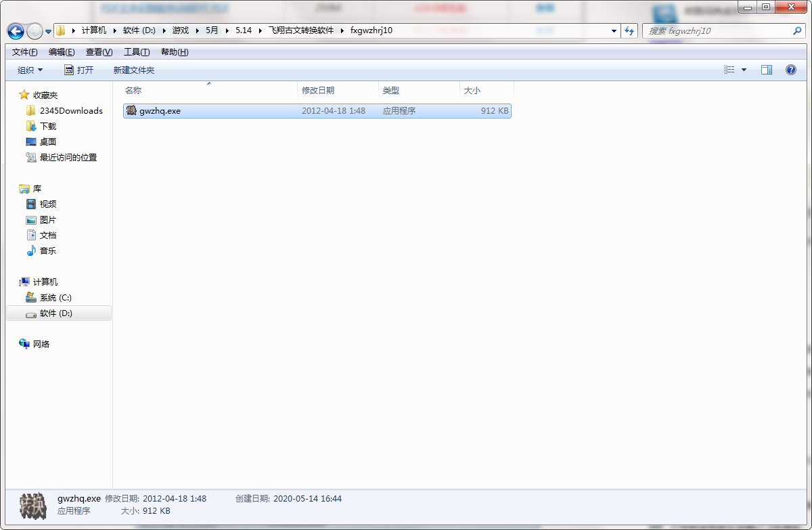Click the 系统 (C:) drive icon
Image resolution: width=812 pixels, height=530 pixels.
pos(30,297)
